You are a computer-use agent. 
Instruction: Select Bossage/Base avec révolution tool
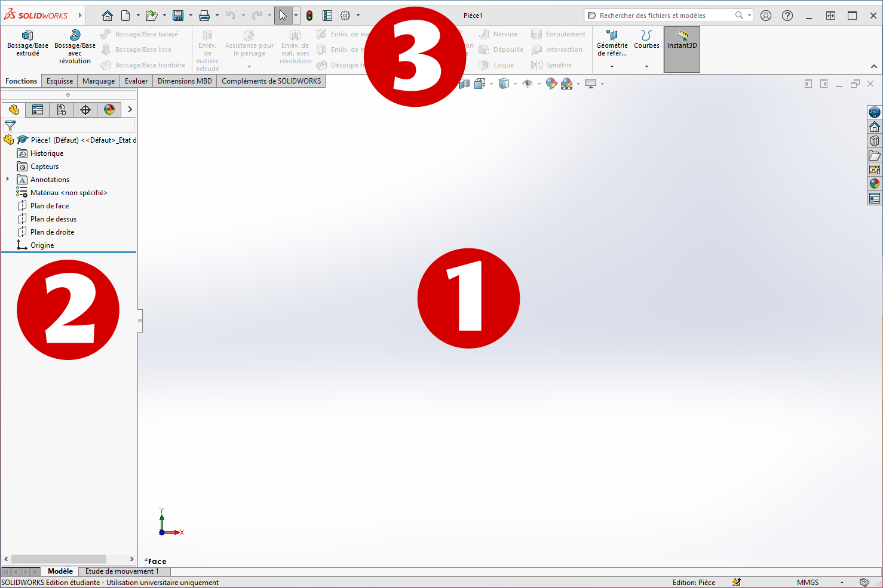pos(75,45)
